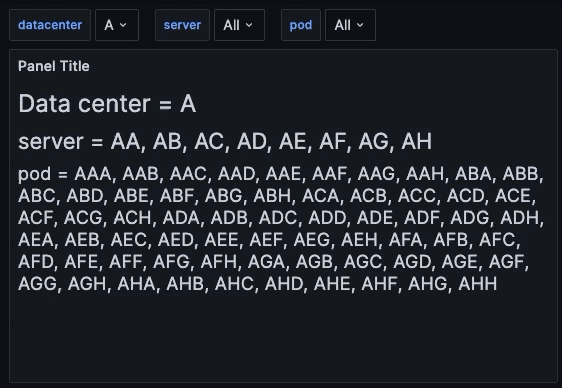This screenshot has height=388, width=562.
Task: Click the word 'pod' in the pod list
Action: click(x=34, y=175)
